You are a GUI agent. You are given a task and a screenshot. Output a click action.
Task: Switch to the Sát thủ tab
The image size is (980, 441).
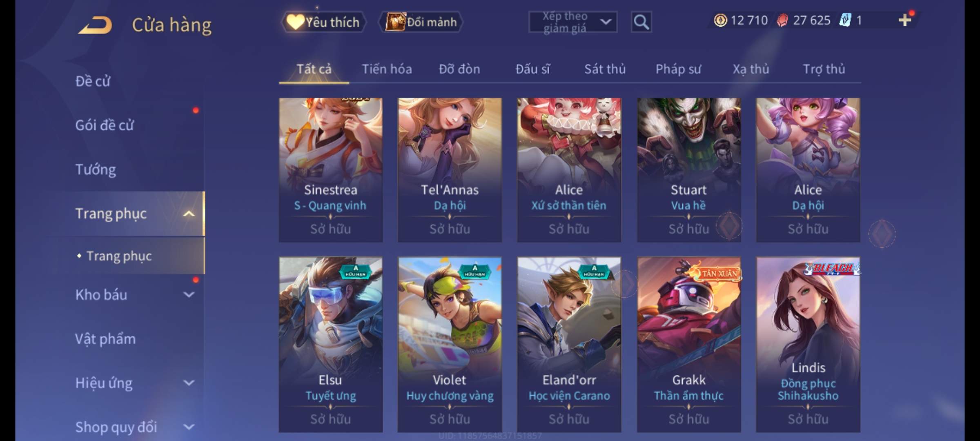pos(605,69)
